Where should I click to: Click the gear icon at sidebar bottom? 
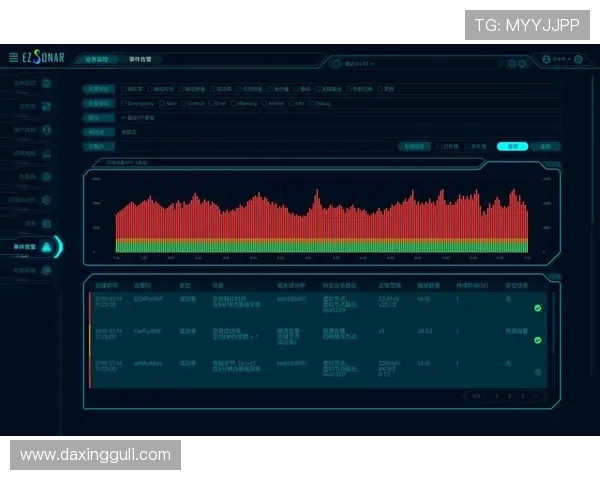click(46, 271)
